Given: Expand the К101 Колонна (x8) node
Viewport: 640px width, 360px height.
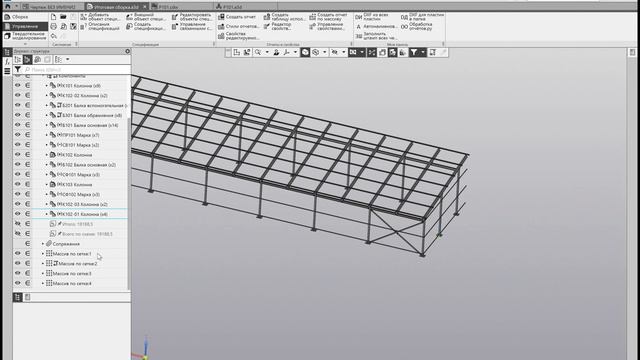Looking at the screenshot, I should click(x=47, y=86).
